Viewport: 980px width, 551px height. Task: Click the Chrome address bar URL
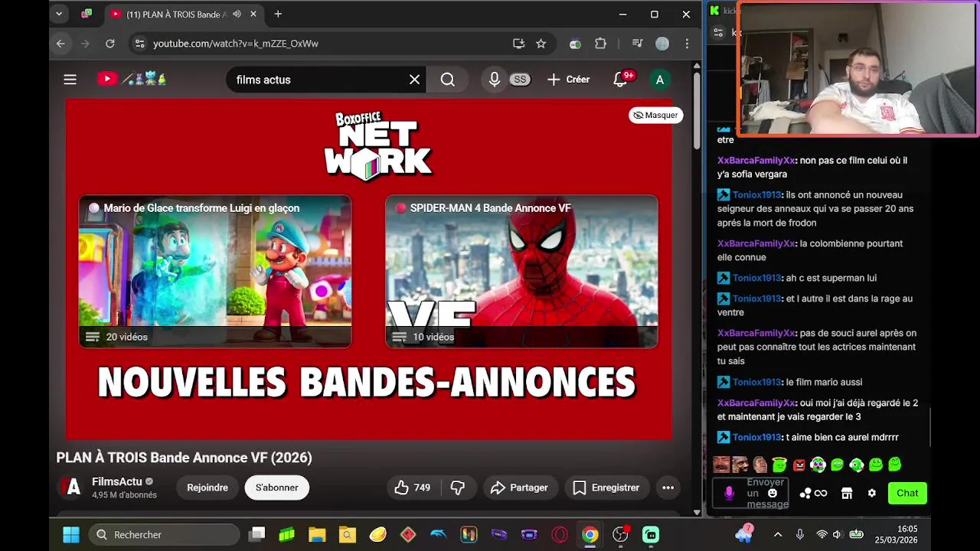[x=236, y=44]
